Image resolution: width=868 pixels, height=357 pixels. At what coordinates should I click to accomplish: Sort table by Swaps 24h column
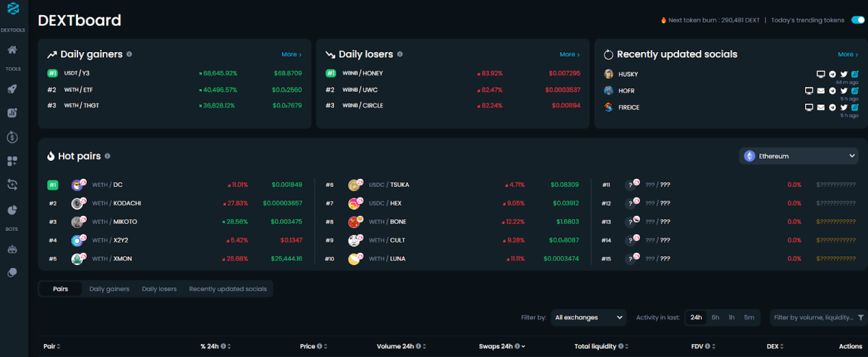tap(502, 346)
